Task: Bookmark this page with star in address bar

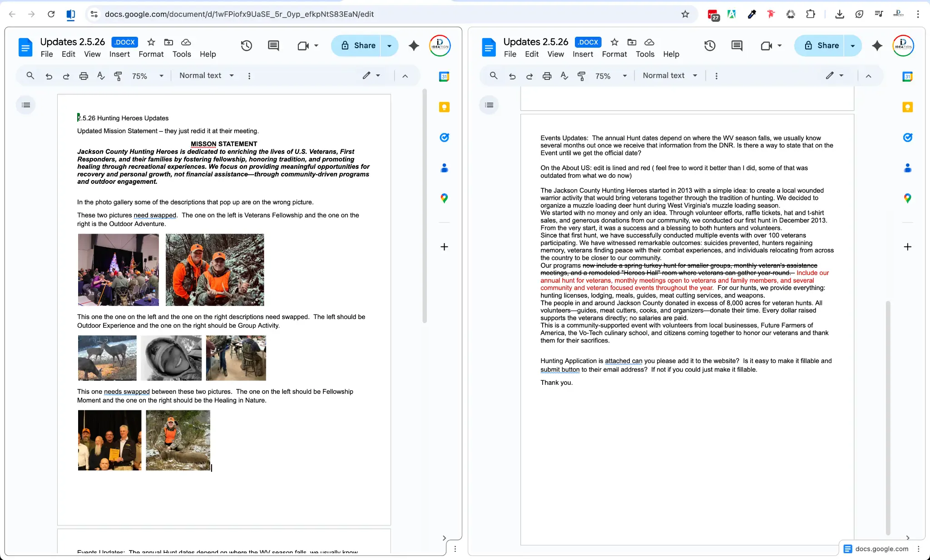Action: tap(685, 14)
